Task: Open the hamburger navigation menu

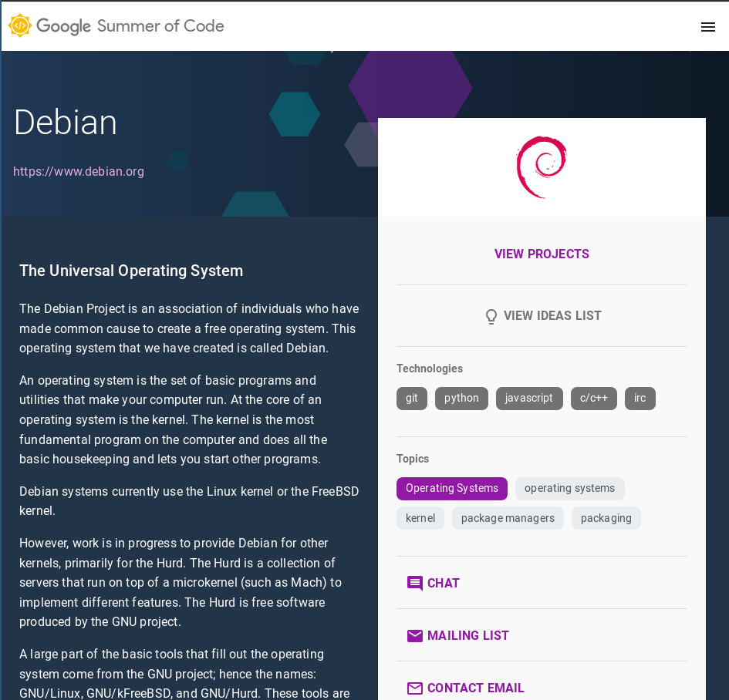Action: tap(707, 27)
